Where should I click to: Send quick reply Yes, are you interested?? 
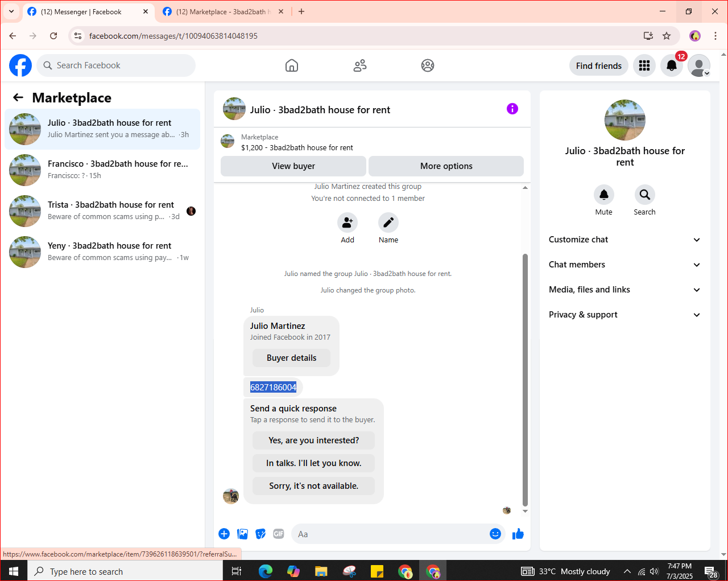(x=314, y=440)
